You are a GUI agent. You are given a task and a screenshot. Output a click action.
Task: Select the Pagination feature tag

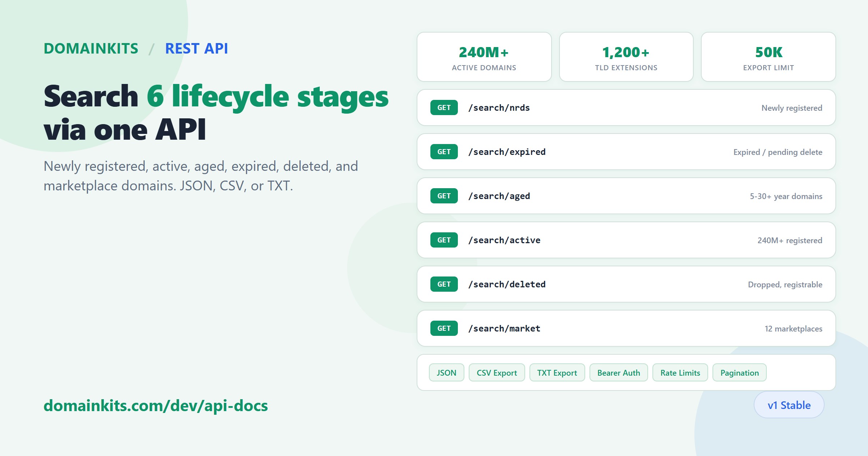tap(739, 372)
